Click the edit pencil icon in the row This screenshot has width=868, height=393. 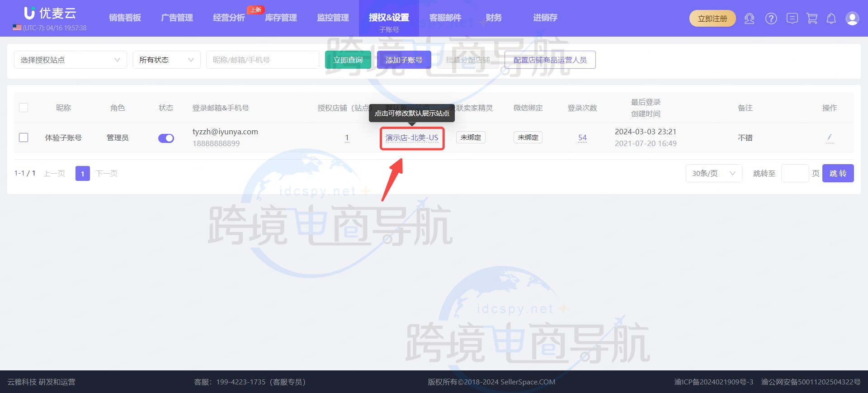pos(829,137)
